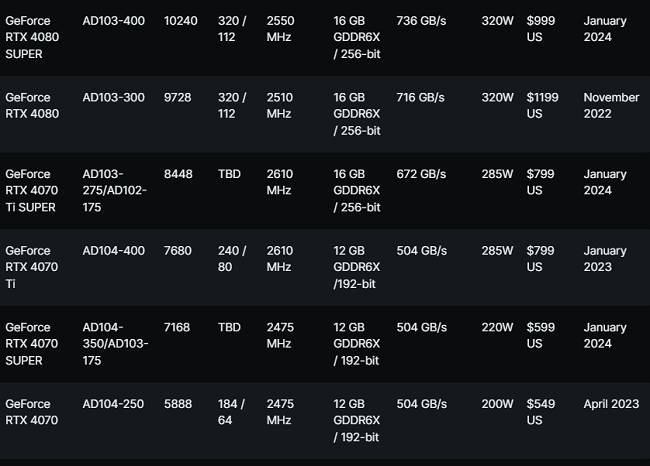
Task: Click the 672 GB/s bandwidth value
Action: point(421,174)
